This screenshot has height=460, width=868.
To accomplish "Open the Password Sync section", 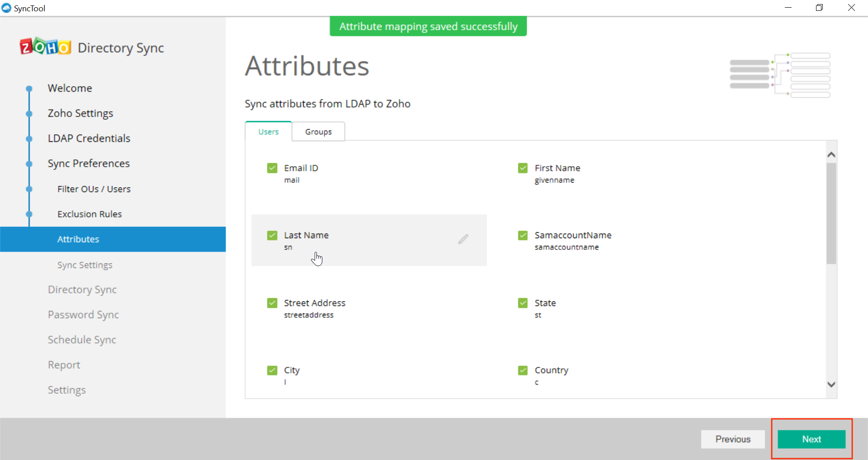I will pyautogui.click(x=83, y=314).
